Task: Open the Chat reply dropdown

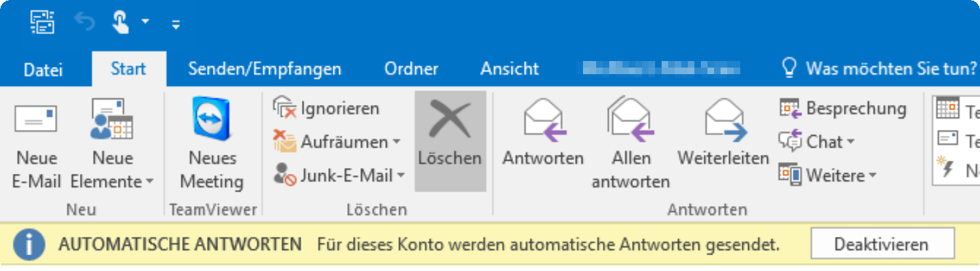Action: click(817, 142)
